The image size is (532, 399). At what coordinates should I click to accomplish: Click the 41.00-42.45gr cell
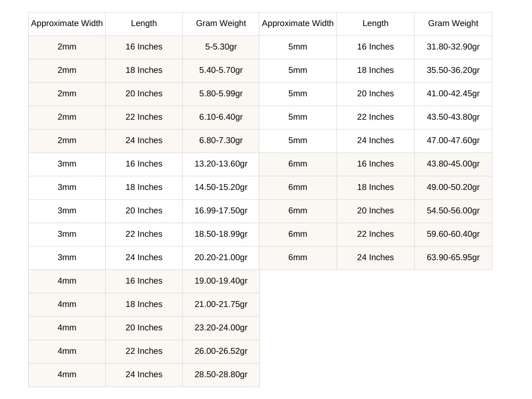click(x=453, y=94)
